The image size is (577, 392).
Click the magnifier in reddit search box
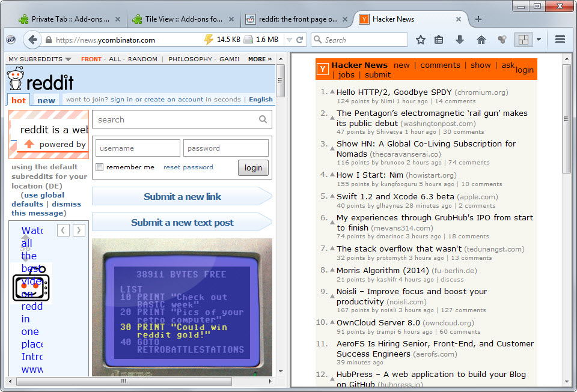[263, 119]
